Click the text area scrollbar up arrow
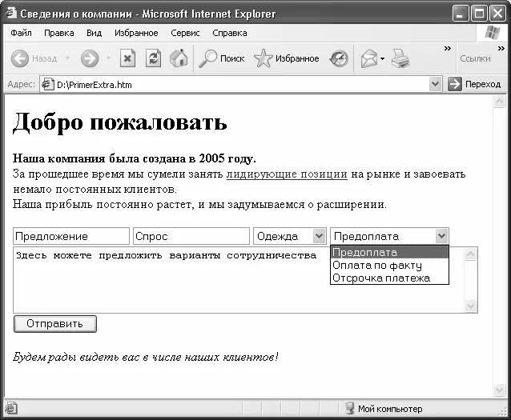511x420 pixels. 470,254
